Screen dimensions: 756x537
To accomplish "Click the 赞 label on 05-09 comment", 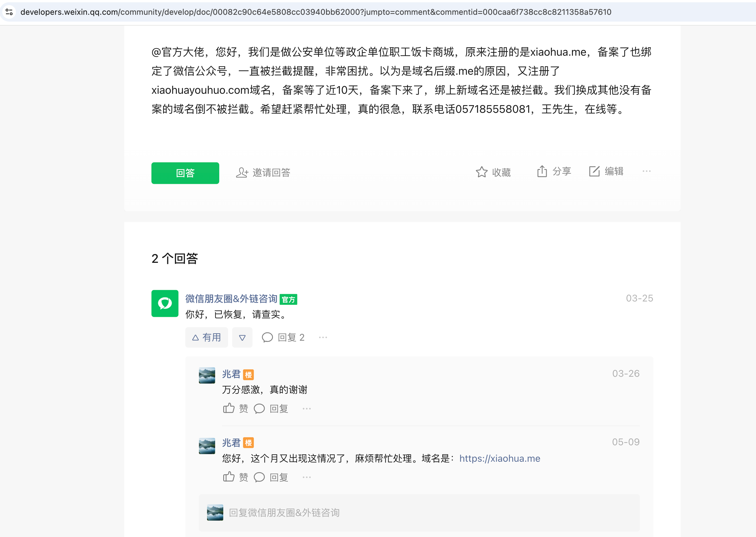I will pyautogui.click(x=243, y=477).
